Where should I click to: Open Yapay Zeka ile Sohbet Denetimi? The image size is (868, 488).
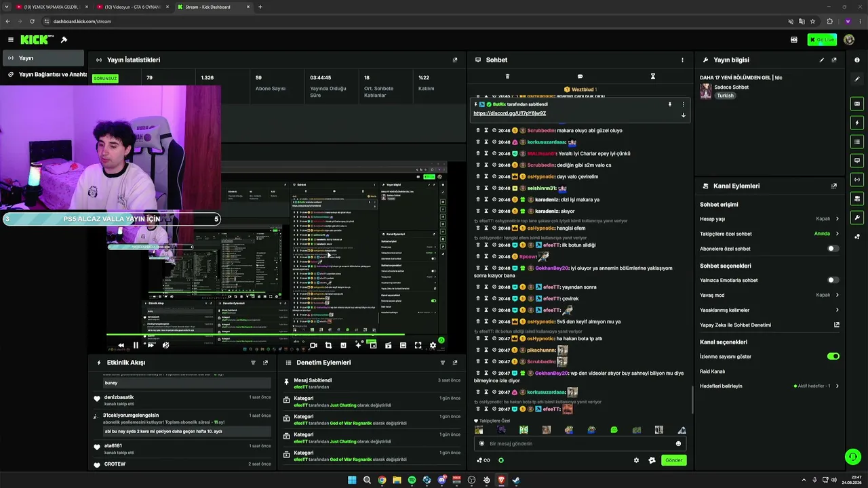tap(770, 325)
